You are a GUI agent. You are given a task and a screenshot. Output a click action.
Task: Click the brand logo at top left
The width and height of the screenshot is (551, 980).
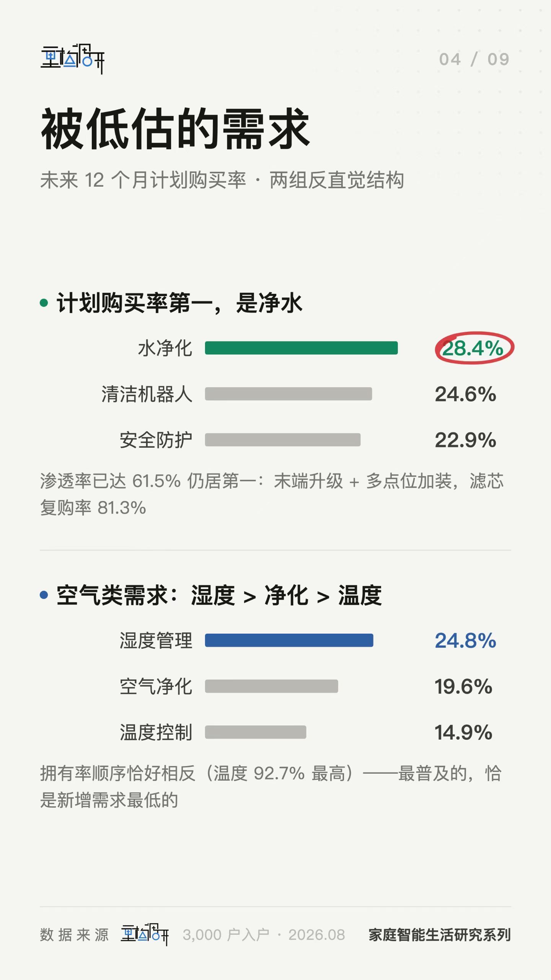point(72,59)
